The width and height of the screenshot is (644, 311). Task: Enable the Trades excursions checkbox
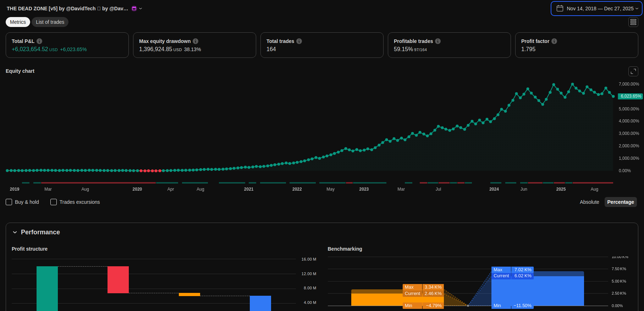(x=54, y=202)
